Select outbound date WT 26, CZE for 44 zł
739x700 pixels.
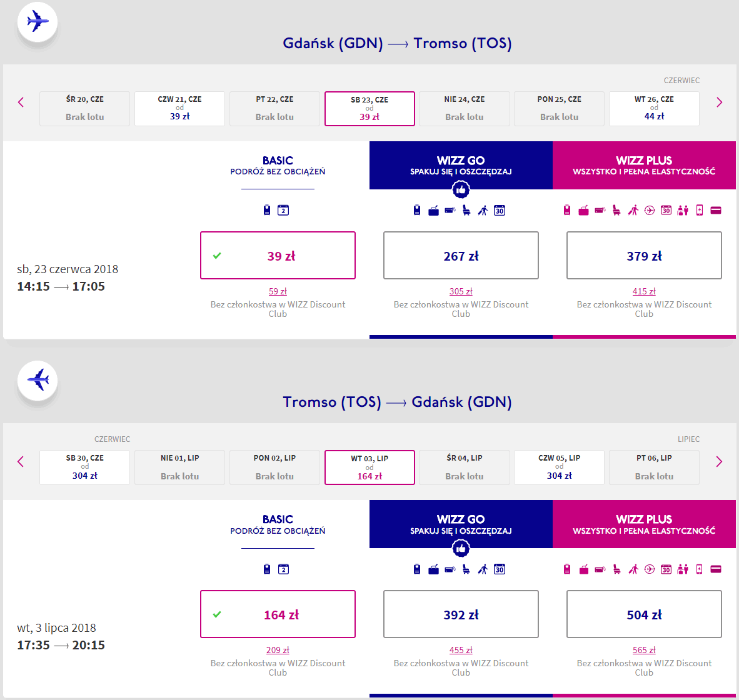click(x=654, y=109)
